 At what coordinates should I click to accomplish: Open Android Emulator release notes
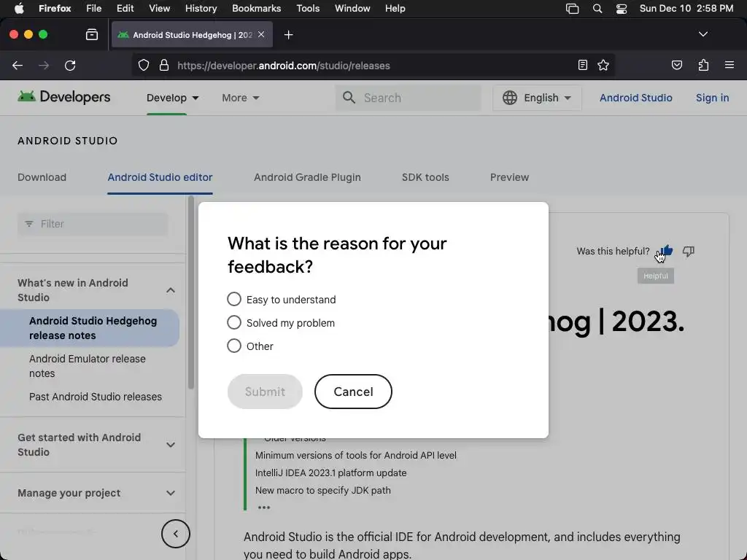[x=88, y=366]
